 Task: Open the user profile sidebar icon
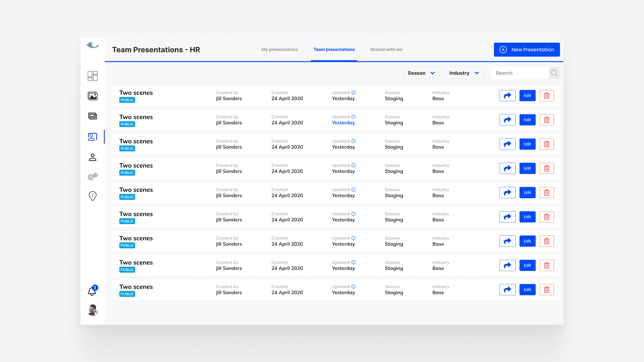click(92, 157)
